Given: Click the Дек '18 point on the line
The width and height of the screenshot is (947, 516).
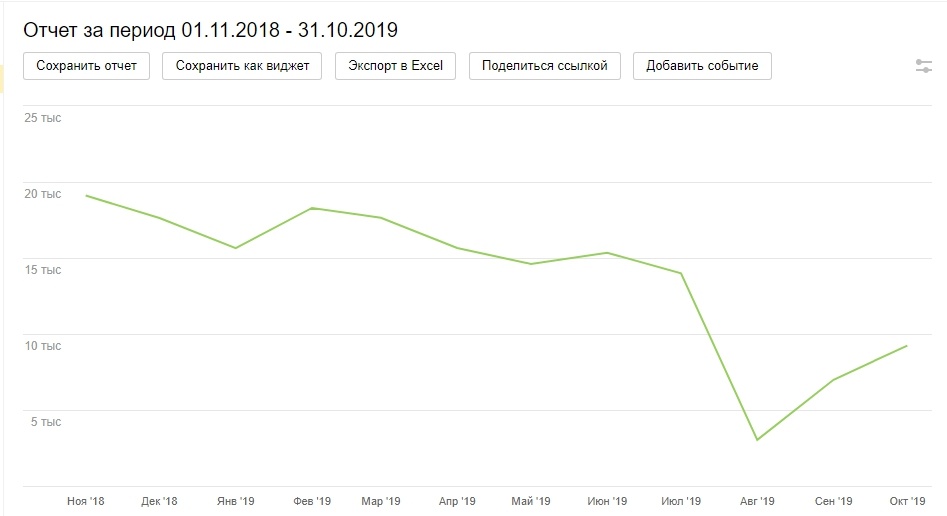Looking at the screenshot, I should [160, 218].
